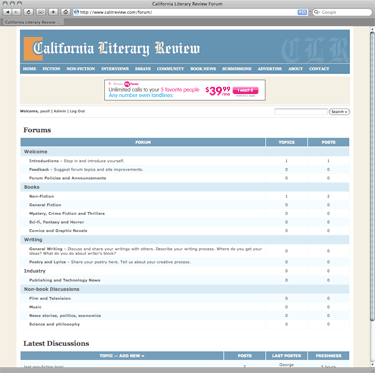The height and width of the screenshot is (373, 375).
Task: Open the NON-FICTION nav menu item
Action: coord(81,69)
